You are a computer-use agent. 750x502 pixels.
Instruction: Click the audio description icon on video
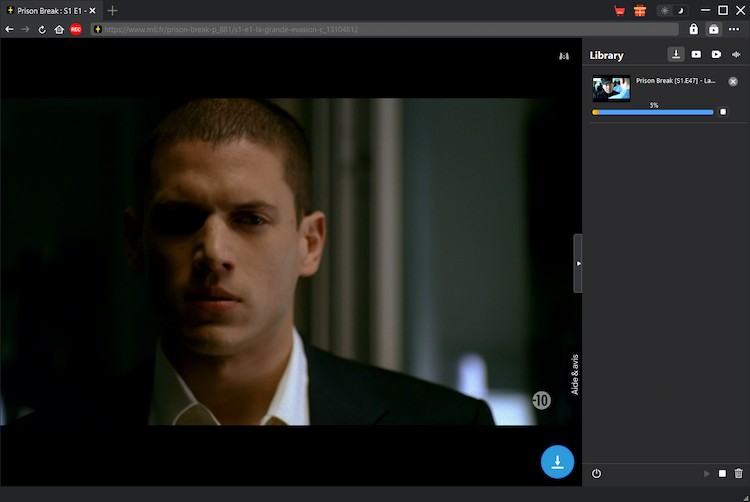click(x=564, y=56)
